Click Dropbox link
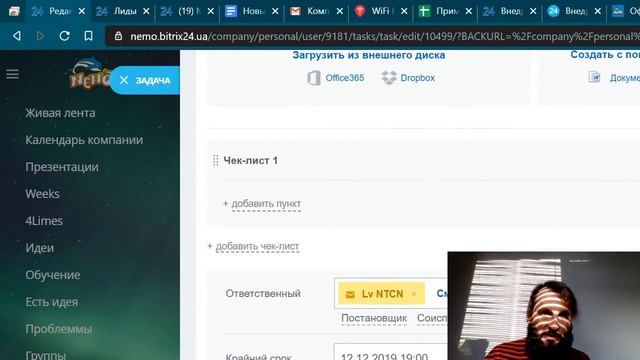640x360 pixels. 417,78
